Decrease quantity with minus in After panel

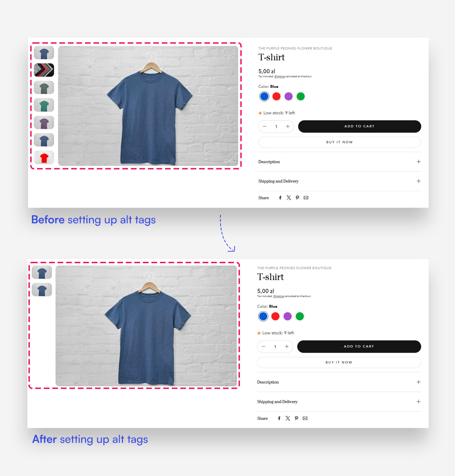tap(263, 347)
